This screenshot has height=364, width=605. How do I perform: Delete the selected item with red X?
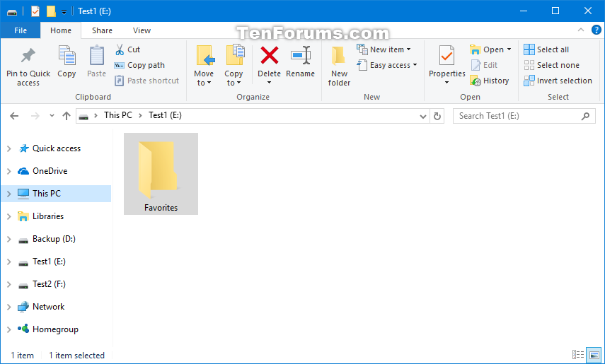(270, 56)
